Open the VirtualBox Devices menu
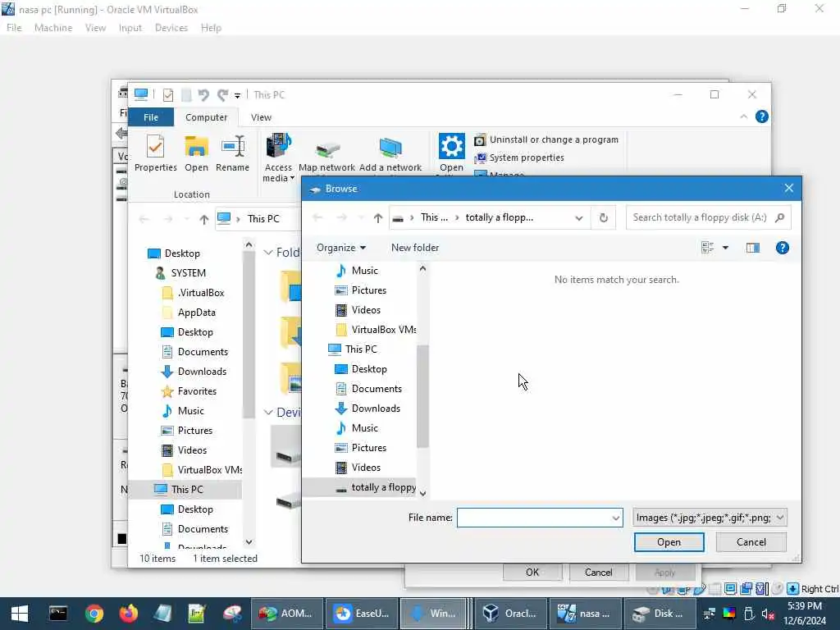 [x=171, y=28]
